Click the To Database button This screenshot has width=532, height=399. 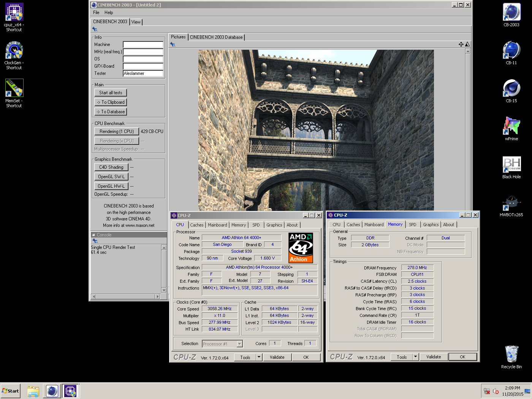point(111,112)
